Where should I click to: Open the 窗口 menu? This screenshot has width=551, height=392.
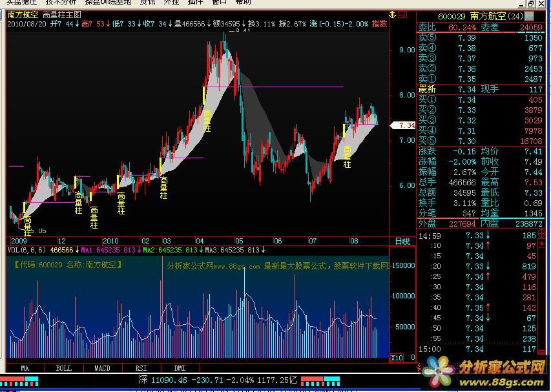pyautogui.click(x=219, y=2)
